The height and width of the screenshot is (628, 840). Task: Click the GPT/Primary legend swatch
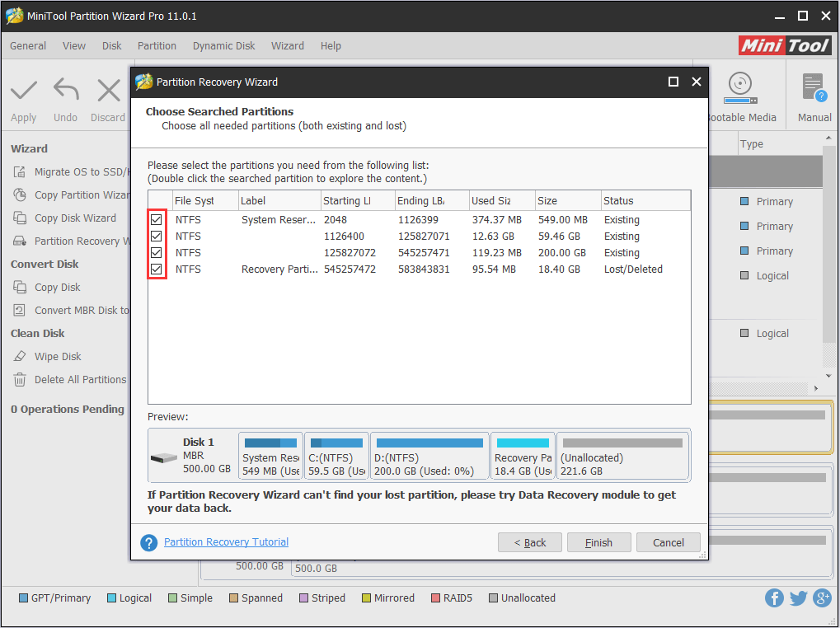pyautogui.click(x=24, y=598)
